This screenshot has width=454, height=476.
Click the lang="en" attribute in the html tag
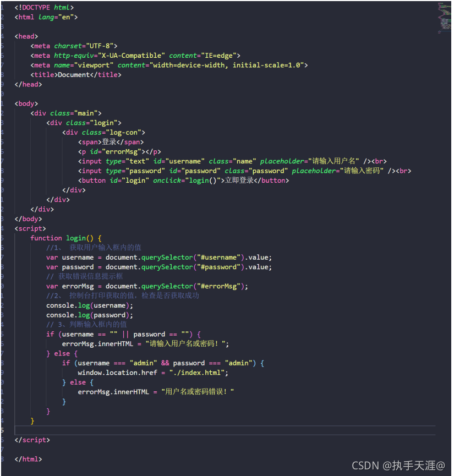click(x=56, y=17)
